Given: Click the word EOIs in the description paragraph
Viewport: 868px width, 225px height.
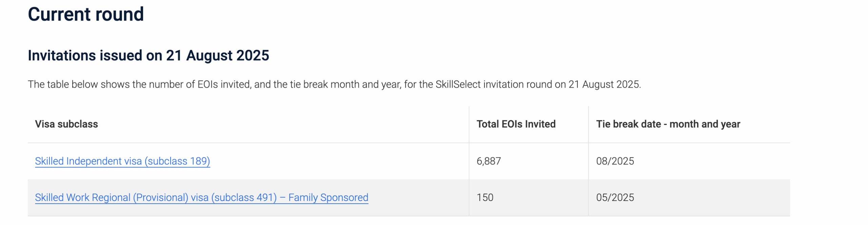Looking at the screenshot, I should [x=208, y=84].
